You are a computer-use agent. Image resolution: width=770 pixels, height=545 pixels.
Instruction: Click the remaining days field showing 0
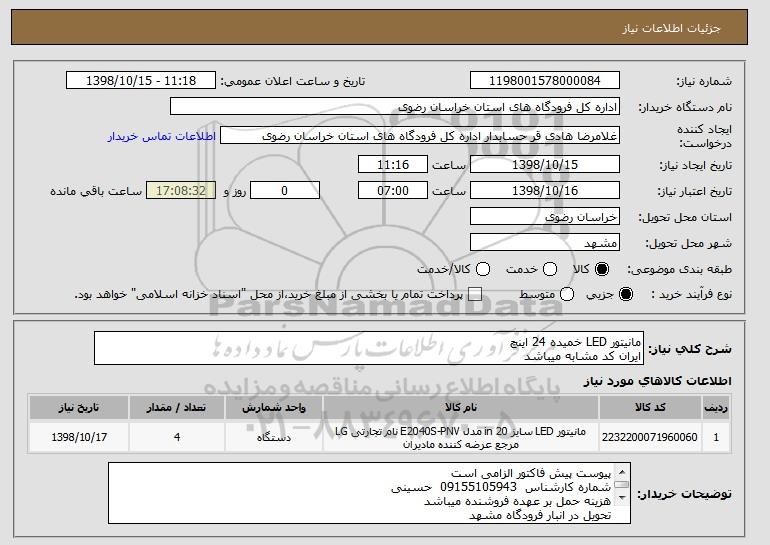click(x=285, y=191)
